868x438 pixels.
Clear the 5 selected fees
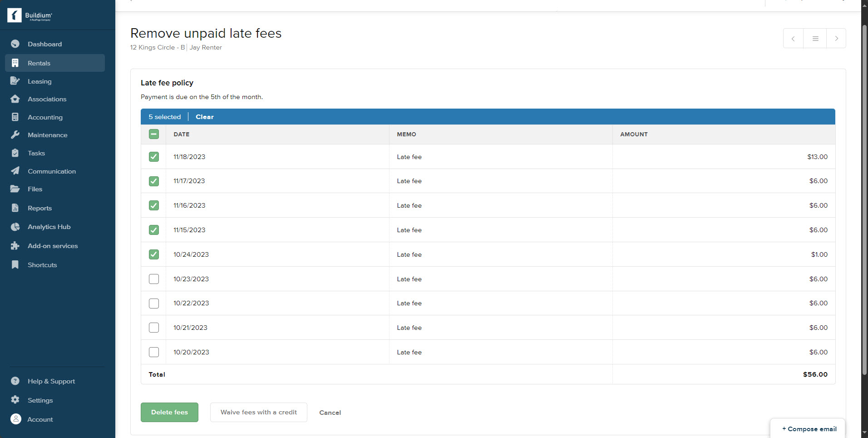tap(205, 117)
